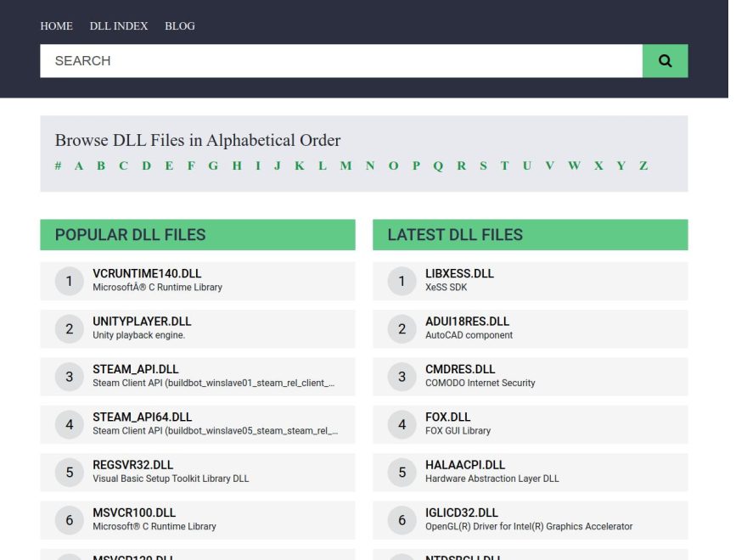Browse DLL files under letter M
The width and height of the screenshot is (747, 560).
345,165
